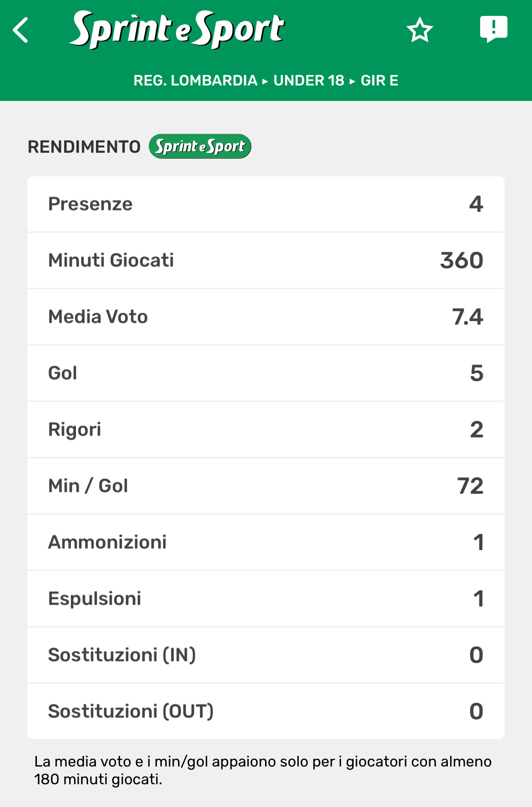Open REG. LOMBARDIA breadcrumb

(x=195, y=80)
